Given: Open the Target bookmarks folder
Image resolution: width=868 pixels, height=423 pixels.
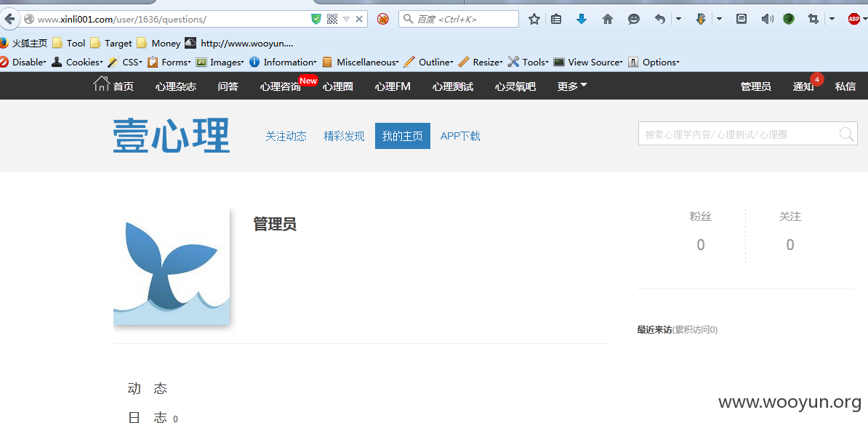Looking at the screenshot, I should click(111, 43).
